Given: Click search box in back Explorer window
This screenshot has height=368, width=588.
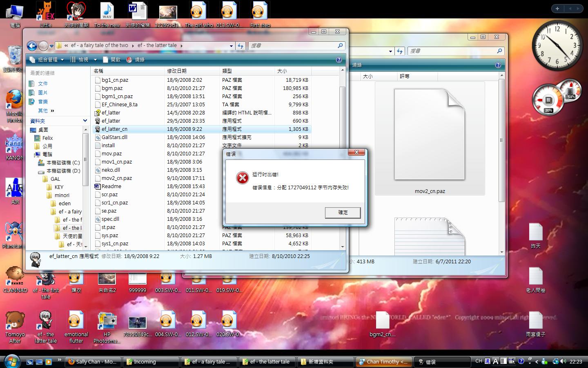Looking at the screenshot, I should click(x=456, y=51).
